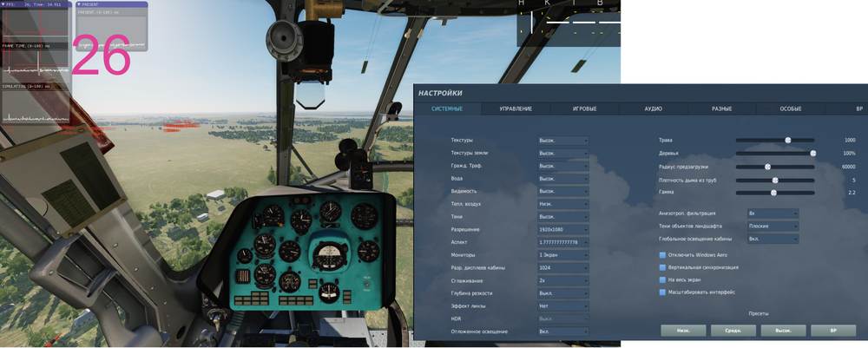Switch to the УПРАВЛЕНИЕ tab

516,109
